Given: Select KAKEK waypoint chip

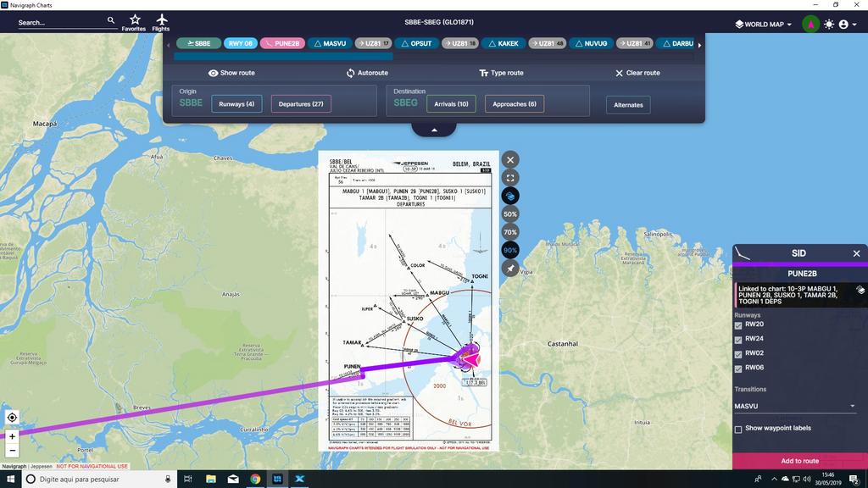Looking at the screenshot, I should [504, 43].
